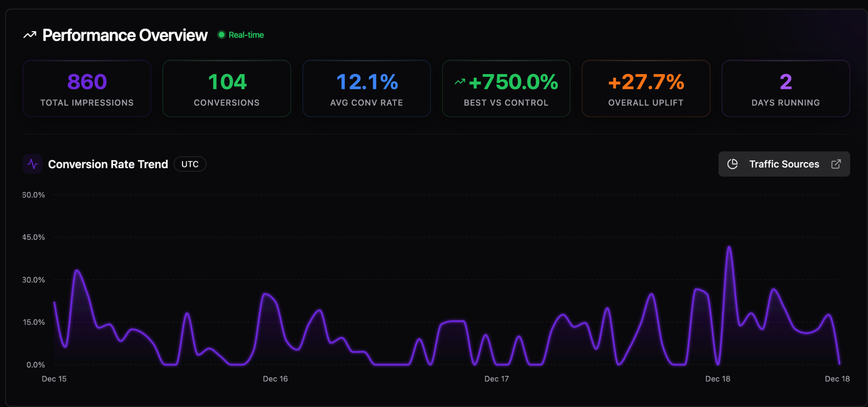The image size is (868, 407).
Task: Switch to the Conversion Rate Trend section
Action: pyautogui.click(x=107, y=164)
